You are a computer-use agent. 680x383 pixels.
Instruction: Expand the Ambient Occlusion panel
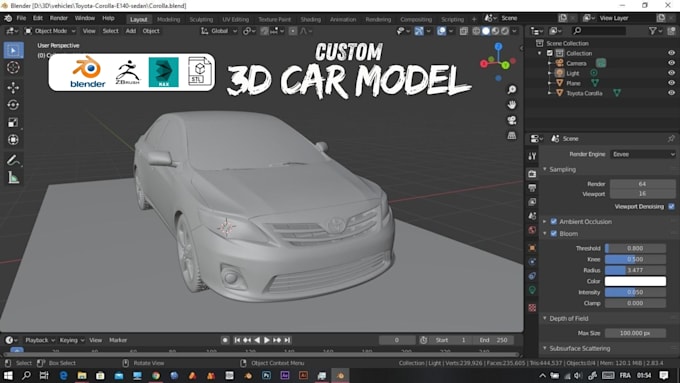[x=545, y=222]
